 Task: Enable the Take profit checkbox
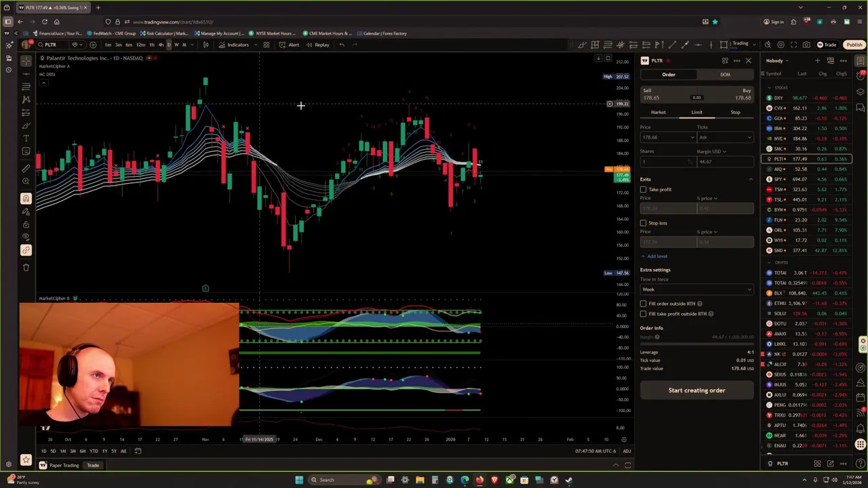[644, 190]
